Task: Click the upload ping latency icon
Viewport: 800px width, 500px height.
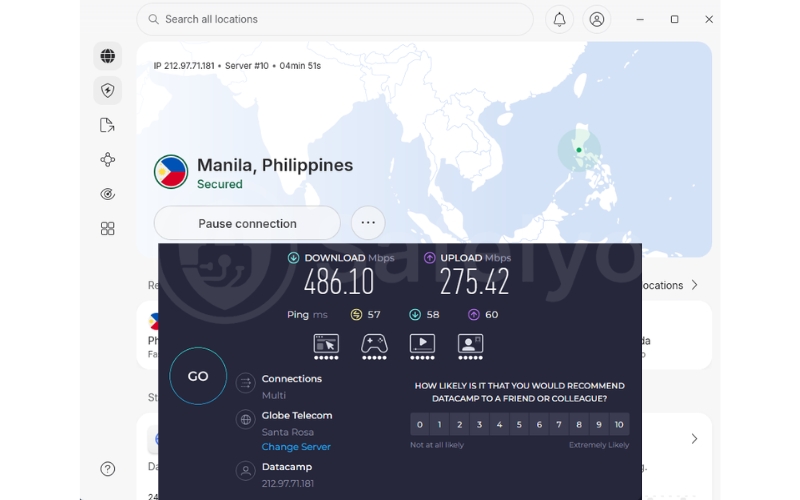Action: point(473,315)
